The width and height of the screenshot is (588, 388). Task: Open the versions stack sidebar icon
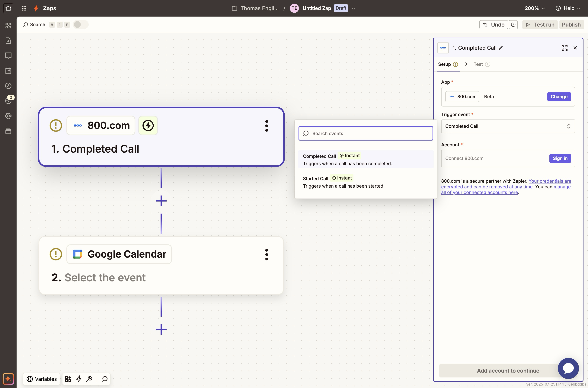coord(8,131)
